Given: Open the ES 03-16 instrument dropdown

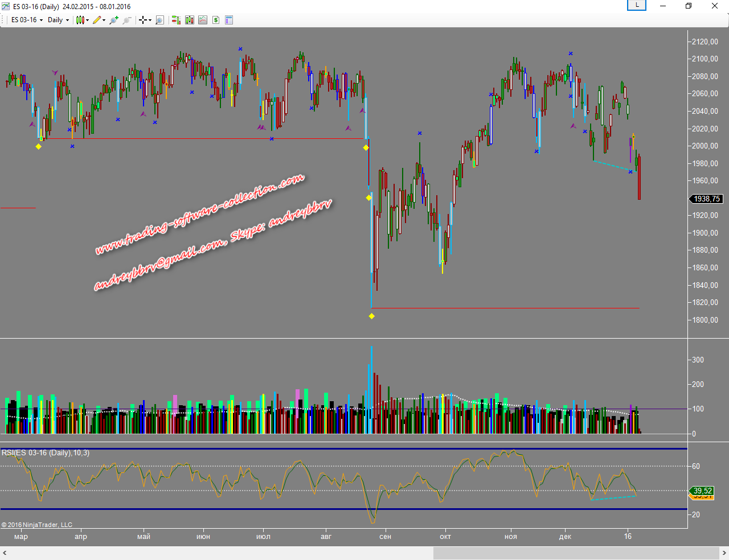Looking at the screenshot, I should point(27,20).
